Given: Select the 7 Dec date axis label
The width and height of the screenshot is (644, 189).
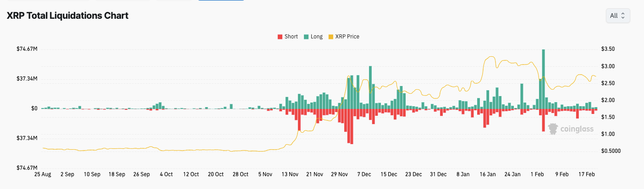Looking at the screenshot, I should pyautogui.click(x=364, y=174).
